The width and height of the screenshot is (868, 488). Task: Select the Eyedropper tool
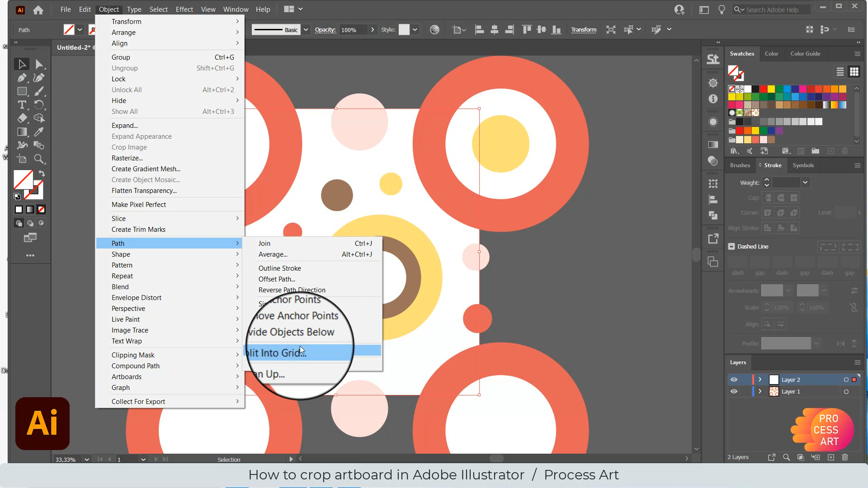click(x=40, y=132)
